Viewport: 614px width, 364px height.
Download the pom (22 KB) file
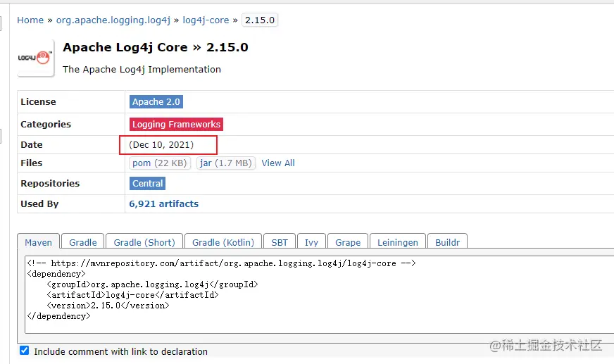coord(159,163)
